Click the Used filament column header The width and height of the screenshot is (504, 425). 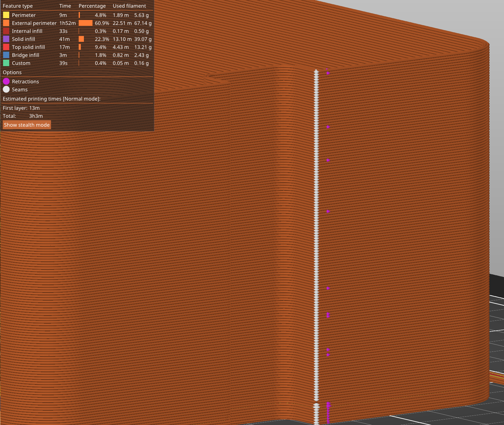click(x=129, y=6)
